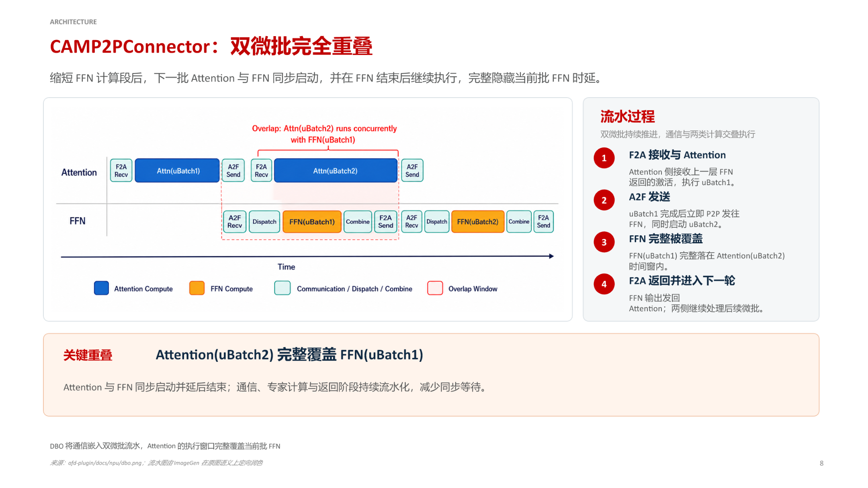Click the footer source text with 'afd-plugin/docs/npu/dbo.png'
Screen dimensions: 868x488
(x=156, y=463)
